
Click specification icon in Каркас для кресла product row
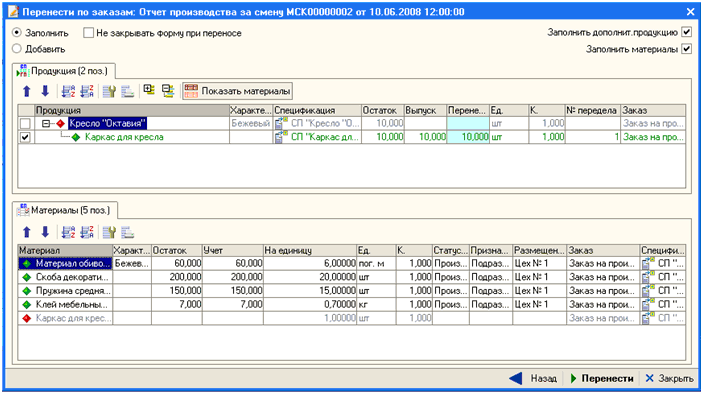coord(281,137)
